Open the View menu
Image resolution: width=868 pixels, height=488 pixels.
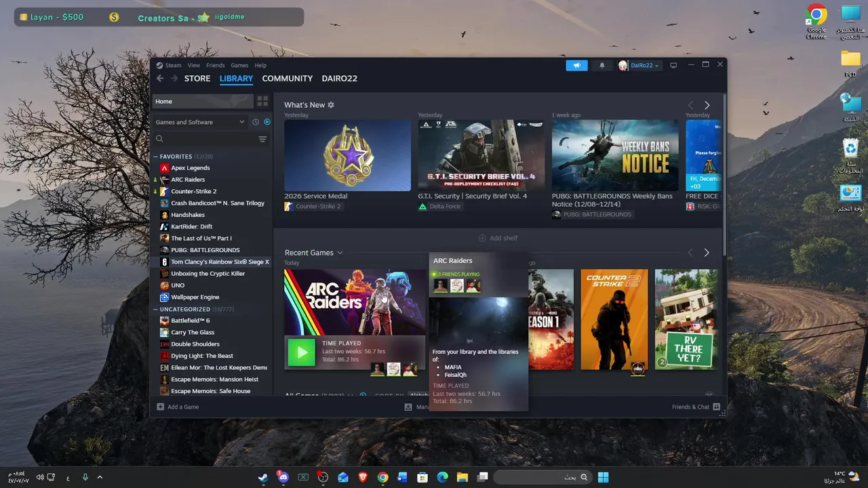click(x=194, y=66)
